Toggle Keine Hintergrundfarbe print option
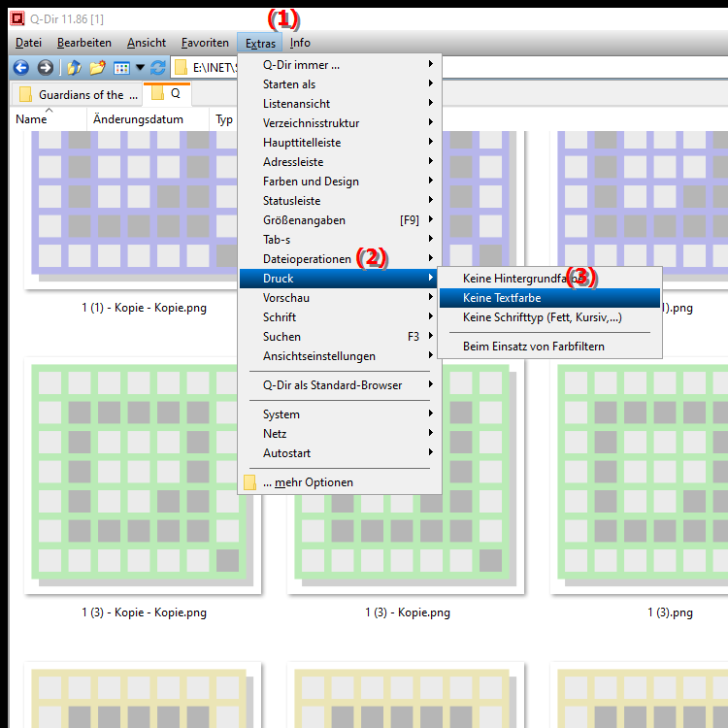The image size is (728, 728). 549,279
